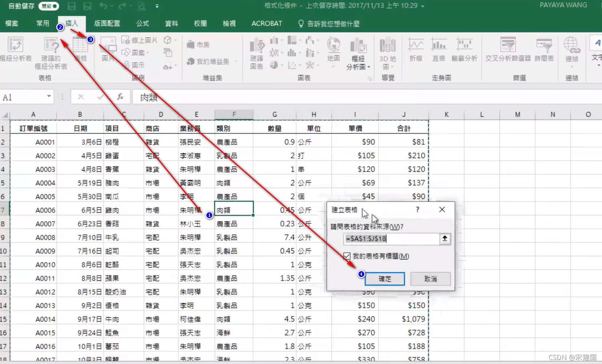Viewport: 602px width, 364px height.
Task: Select the cell 李淑惠
Action: pyautogui.click(x=196, y=155)
